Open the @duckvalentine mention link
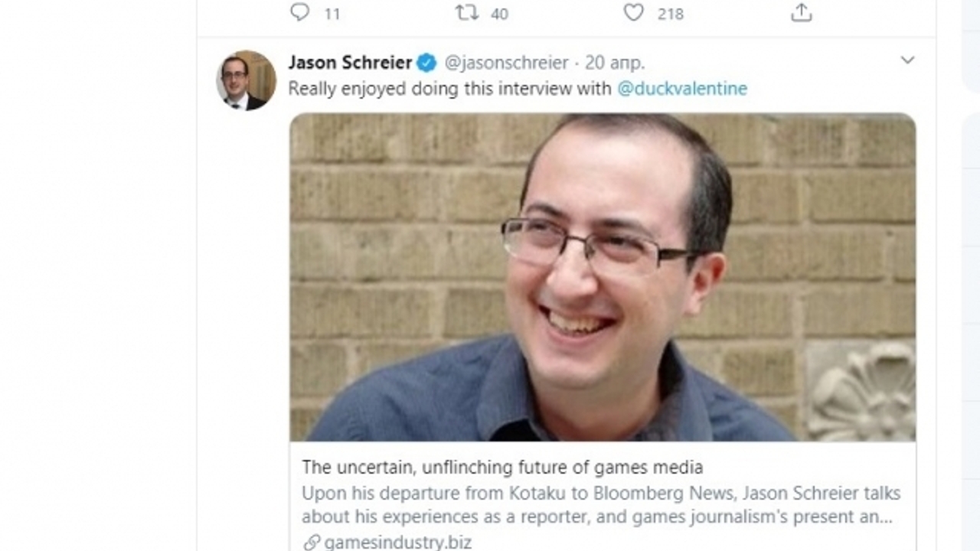 coord(681,89)
